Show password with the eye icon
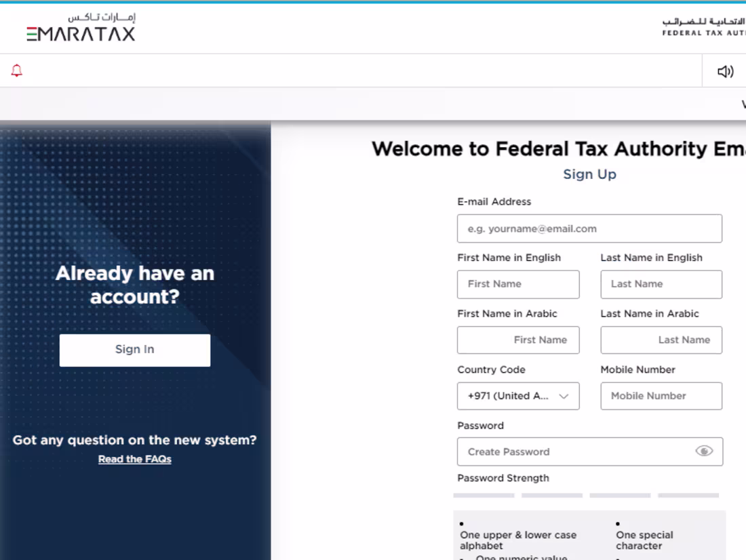This screenshot has height=560, width=746. click(704, 451)
